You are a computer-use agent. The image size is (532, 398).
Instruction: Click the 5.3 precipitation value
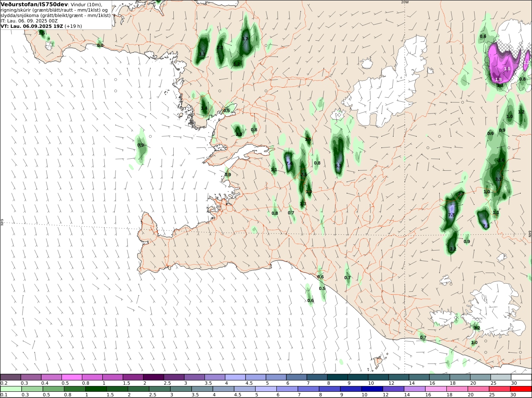[x=338, y=166]
